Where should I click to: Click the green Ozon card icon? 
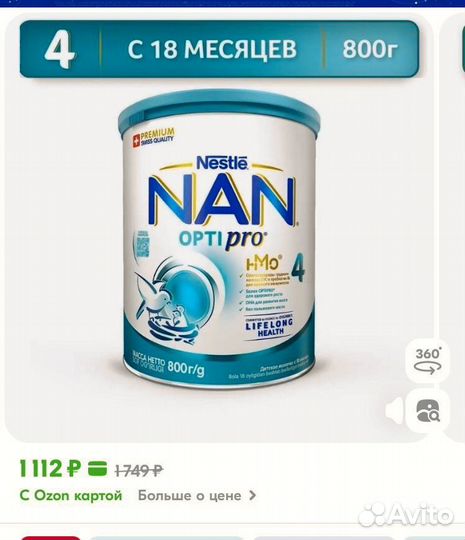point(97,469)
